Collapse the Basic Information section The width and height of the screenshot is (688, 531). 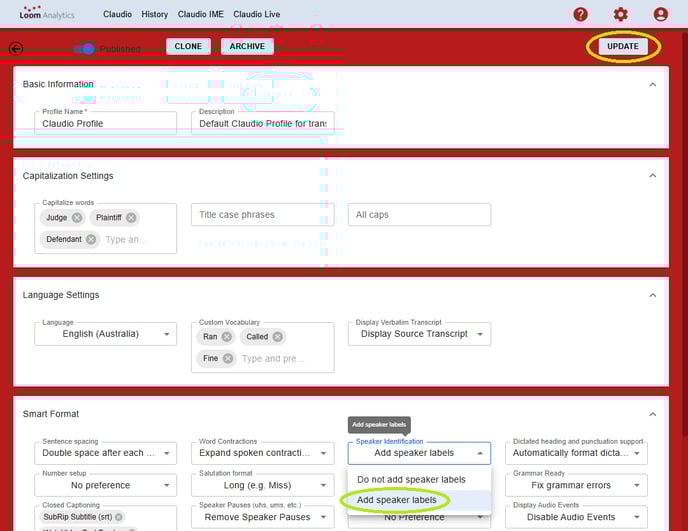tap(652, 85)
